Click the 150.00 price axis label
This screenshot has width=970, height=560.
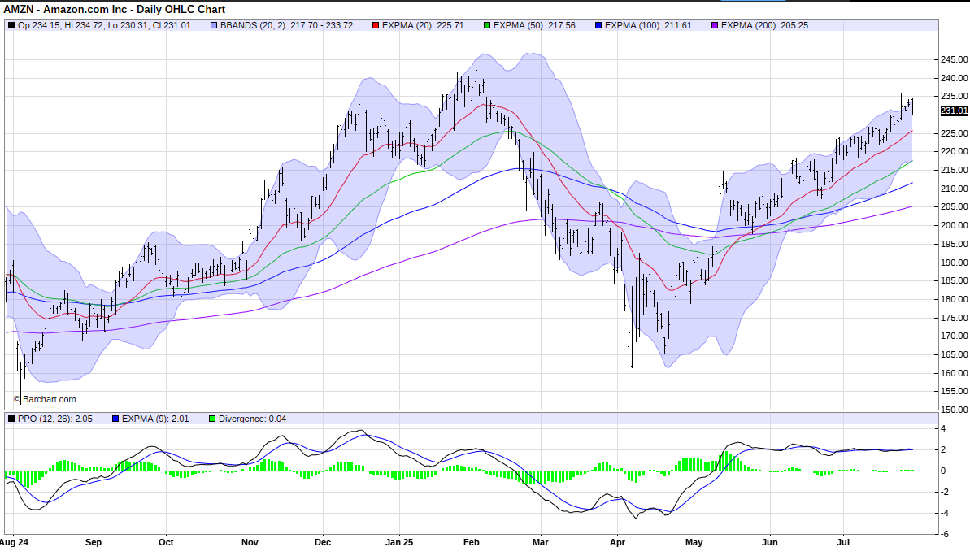[954, 409]
